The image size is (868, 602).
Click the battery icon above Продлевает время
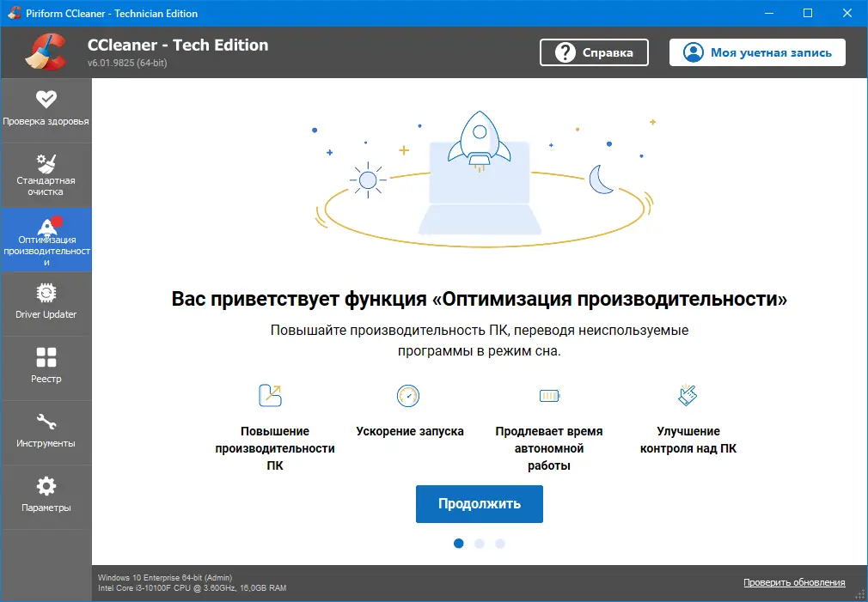(x=549, y=396)
